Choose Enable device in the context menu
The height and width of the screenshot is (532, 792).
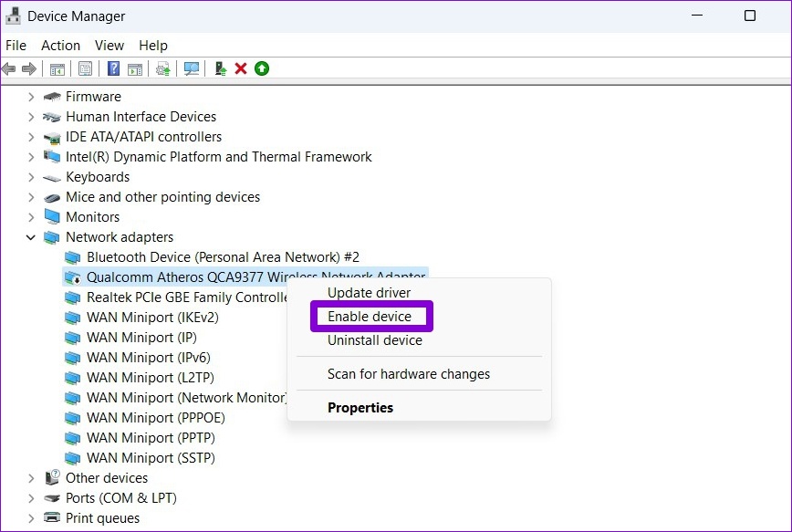tap(370, 317)
